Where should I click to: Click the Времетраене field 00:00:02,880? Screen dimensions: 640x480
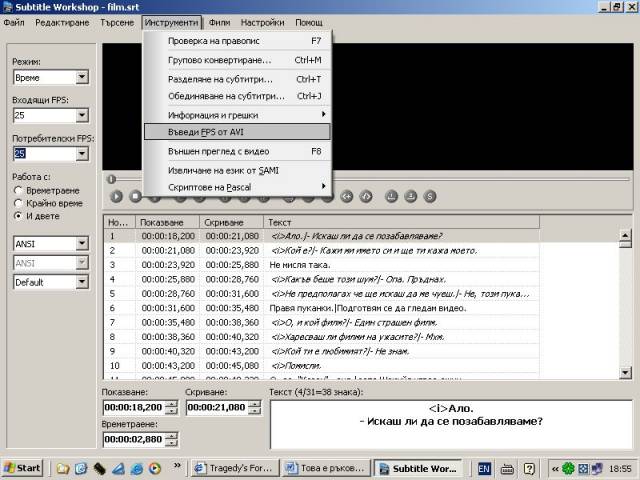pos(134,439)
